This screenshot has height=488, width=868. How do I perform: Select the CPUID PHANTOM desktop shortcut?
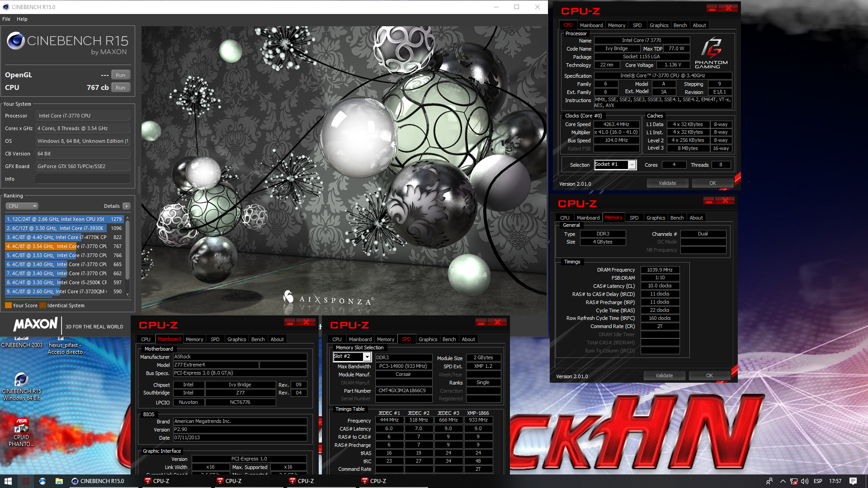pyautogui.click(x=21, y=432)
